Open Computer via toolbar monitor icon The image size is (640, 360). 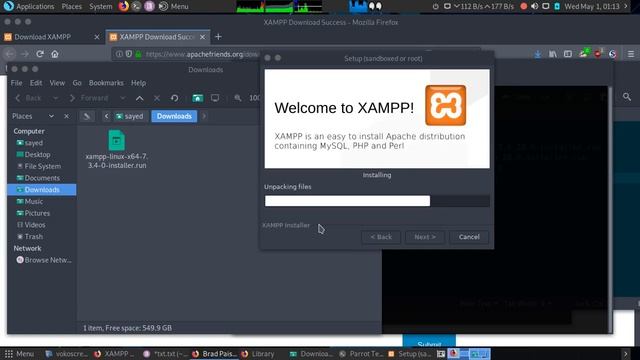pyautogui.click(x=215, y=98)
